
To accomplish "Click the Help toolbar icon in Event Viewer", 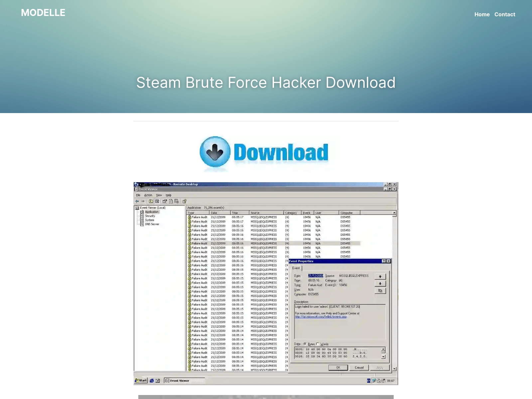I will (185, 201).
